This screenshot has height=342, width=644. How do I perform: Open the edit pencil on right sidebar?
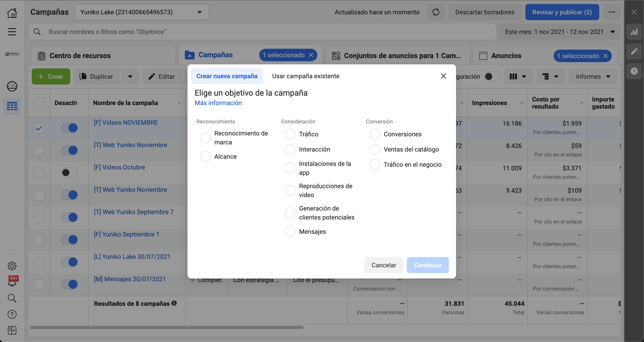click(x=634, y=51)
